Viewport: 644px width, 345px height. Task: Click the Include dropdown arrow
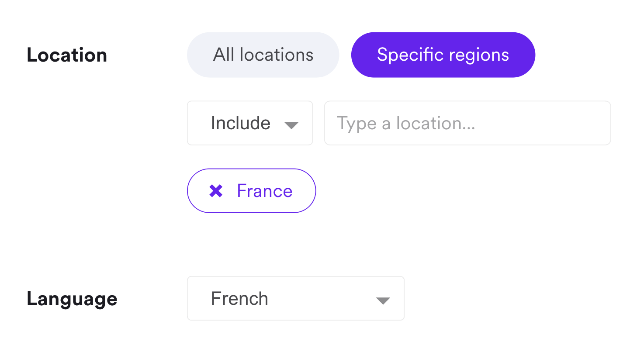(x=291, y=125)
